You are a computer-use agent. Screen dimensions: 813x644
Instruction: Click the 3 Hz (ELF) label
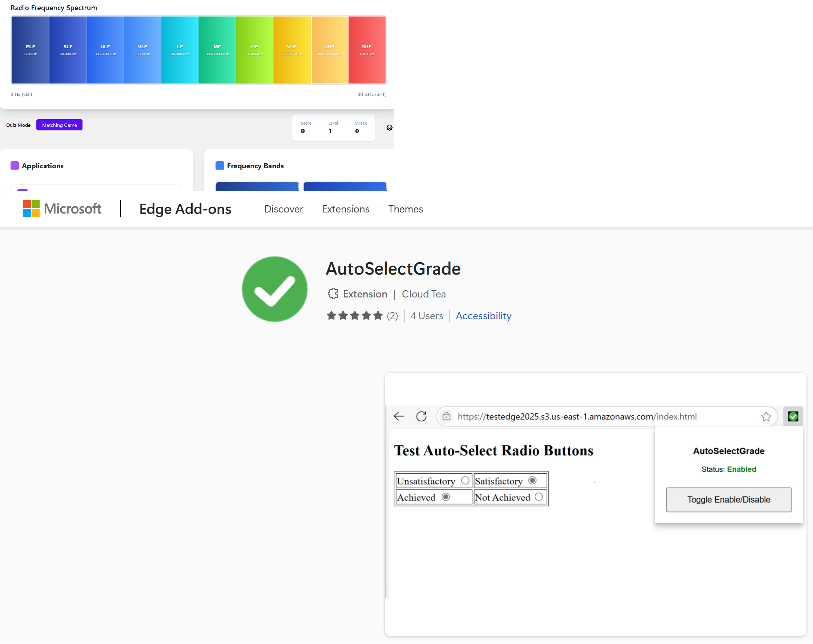[21, 94]
